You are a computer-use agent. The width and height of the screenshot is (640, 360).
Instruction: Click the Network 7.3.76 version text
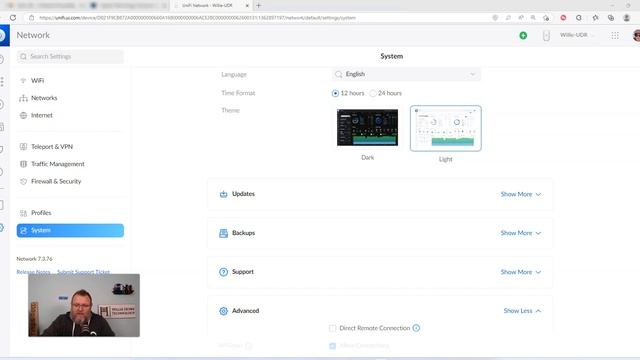click(x=34, y=259)
